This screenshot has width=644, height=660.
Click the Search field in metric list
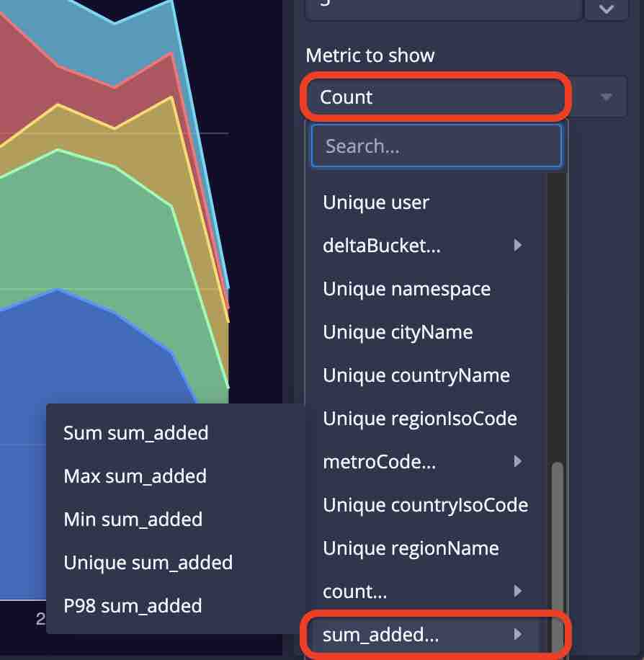436,146
